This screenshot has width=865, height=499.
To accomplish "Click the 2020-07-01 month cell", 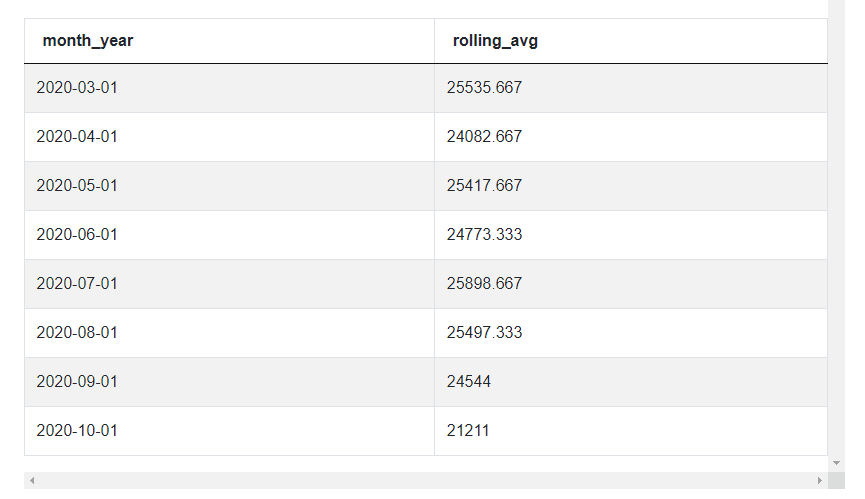I will (77, 284).
